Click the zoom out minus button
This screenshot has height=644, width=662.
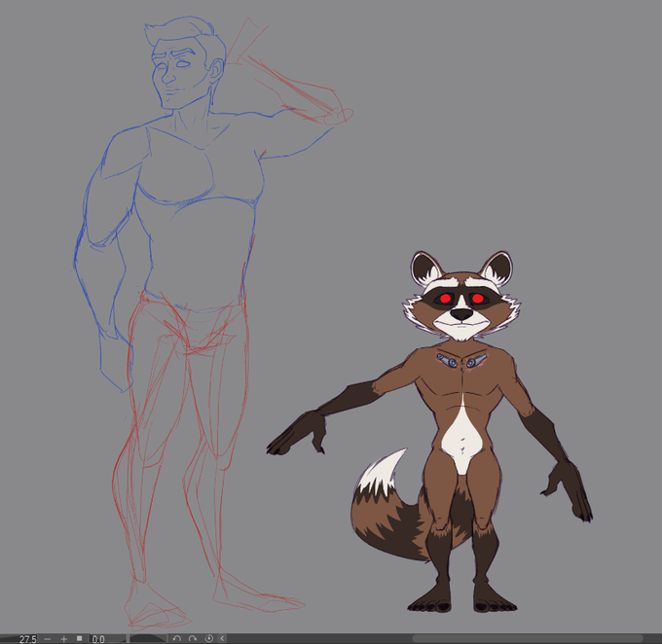click(x=48, y=639)
